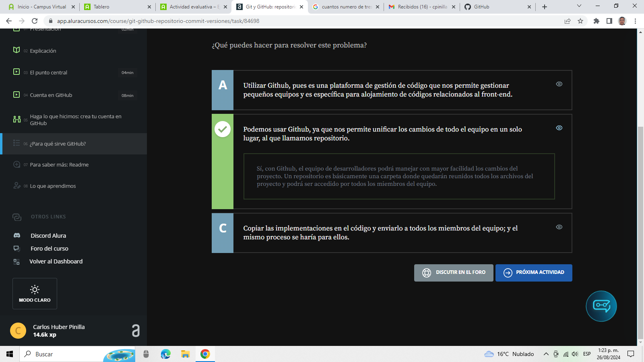This screenshot has height=362, width=644.
Task: Switch to the Tablero tab
Action: (x=117, y=7)
